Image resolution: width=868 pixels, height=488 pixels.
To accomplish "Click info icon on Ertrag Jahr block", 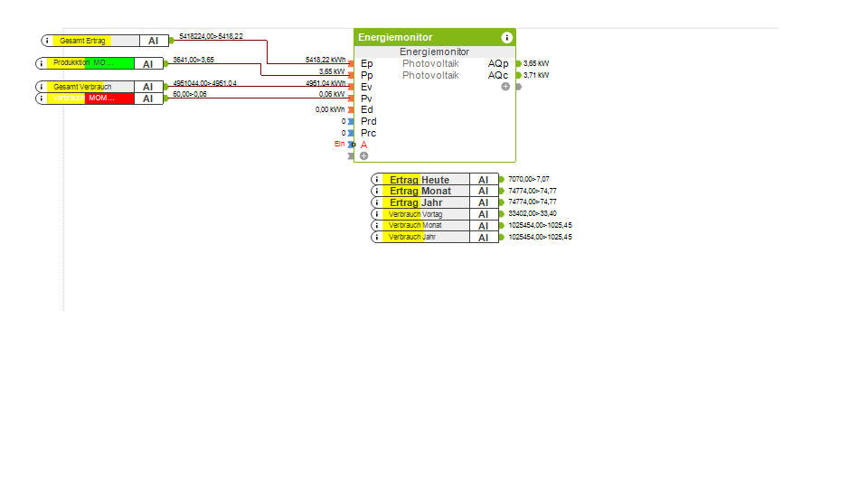I will pyautogui.click(x=377, y=202).
